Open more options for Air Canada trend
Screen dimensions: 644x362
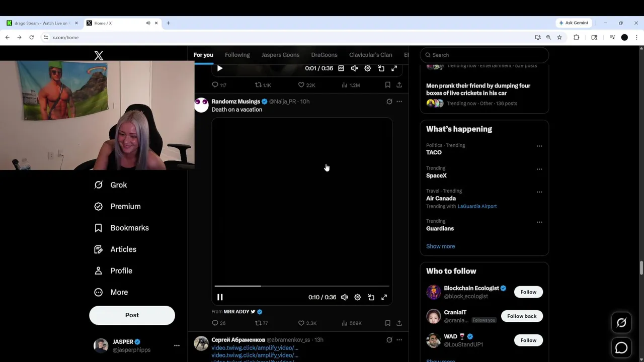[539, 192]
